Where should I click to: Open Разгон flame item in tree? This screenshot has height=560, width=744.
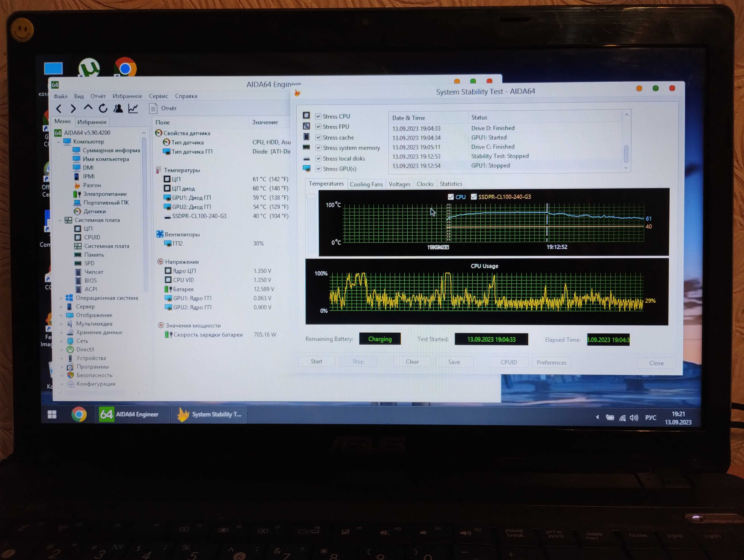[x=88, y=185]
